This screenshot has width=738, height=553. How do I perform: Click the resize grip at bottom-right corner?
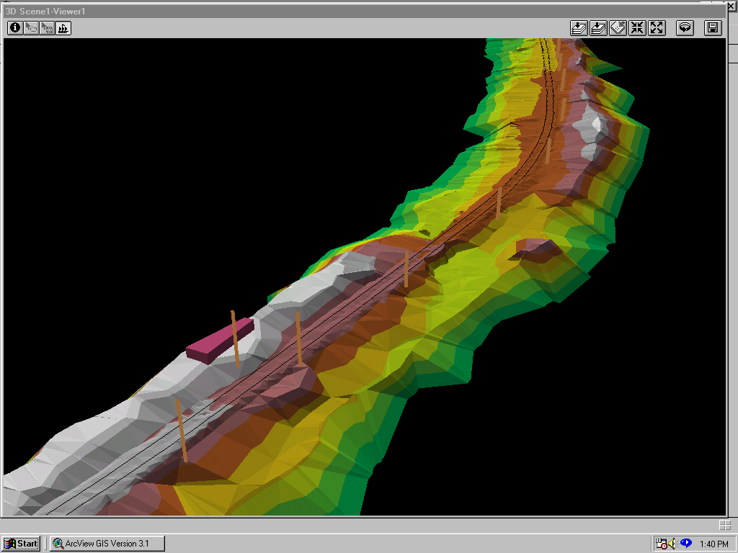(725, 525)
